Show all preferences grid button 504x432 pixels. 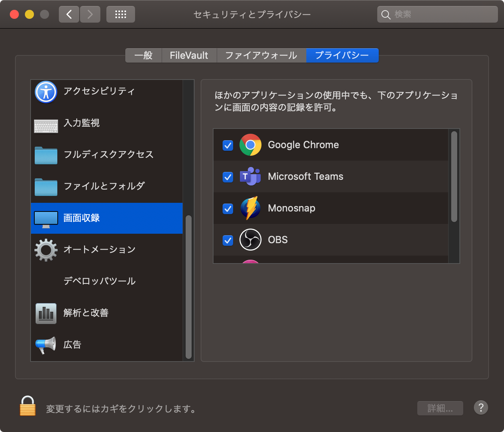coord(121,14)
